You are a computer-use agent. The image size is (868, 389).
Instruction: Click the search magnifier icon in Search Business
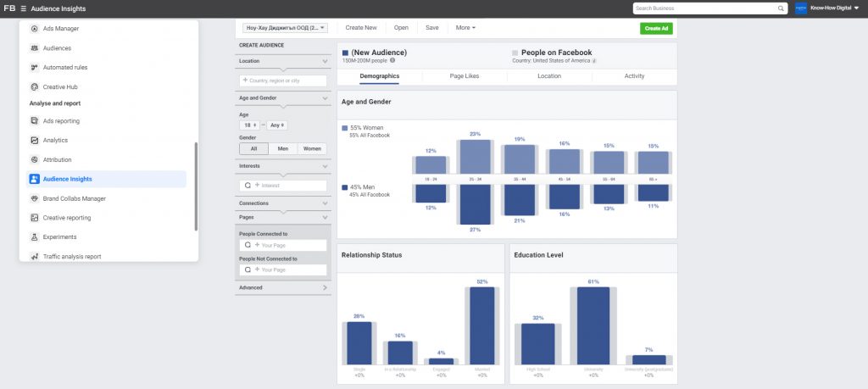[x=781, y=8]
